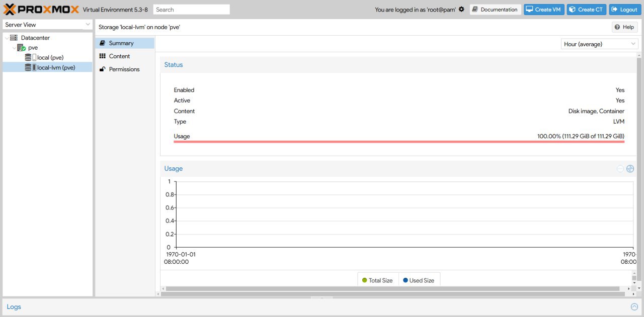The height and width of the screenshot is (317, 644).
Task: Click the gear icon next to root@pam
Action: 461,10
